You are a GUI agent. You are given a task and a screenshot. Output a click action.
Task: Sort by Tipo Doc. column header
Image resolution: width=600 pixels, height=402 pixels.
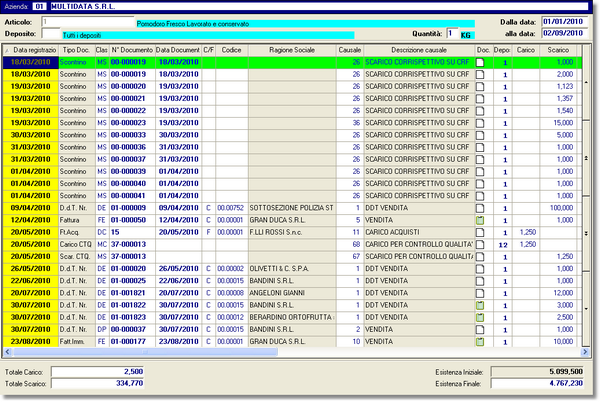(x=76, y=50)
